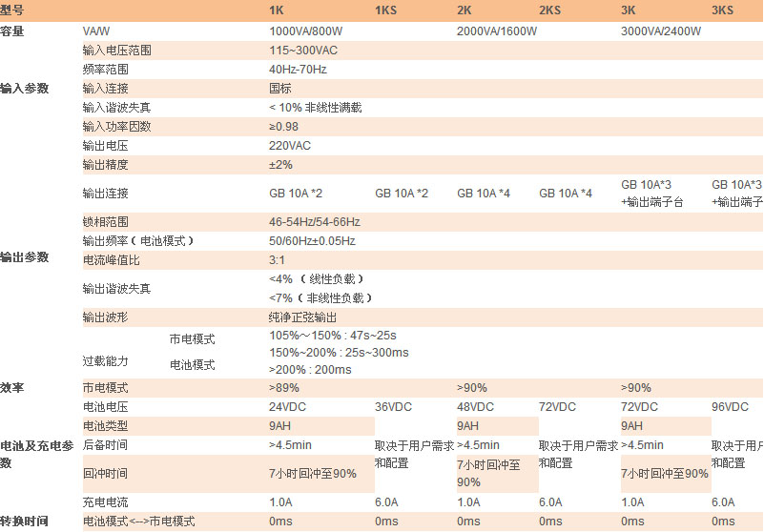The height and width of the screenshot is (532, 764).
Task: Click the 1000VA/800W capacity value
Action: [309, 31]
